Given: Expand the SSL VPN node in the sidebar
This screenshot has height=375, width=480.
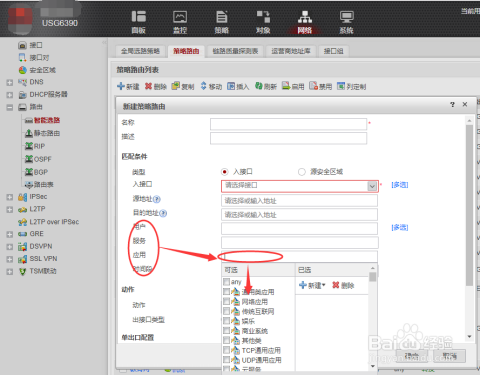Looking at the screenshot, I should pos(10,259).
